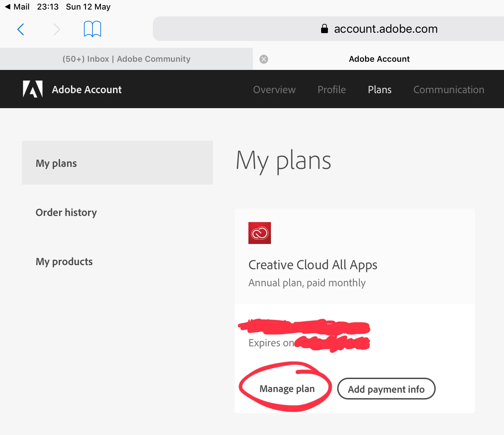This screenshot has height=435, width=504.
Task: Click the My plans page heading
Action: 284,161
